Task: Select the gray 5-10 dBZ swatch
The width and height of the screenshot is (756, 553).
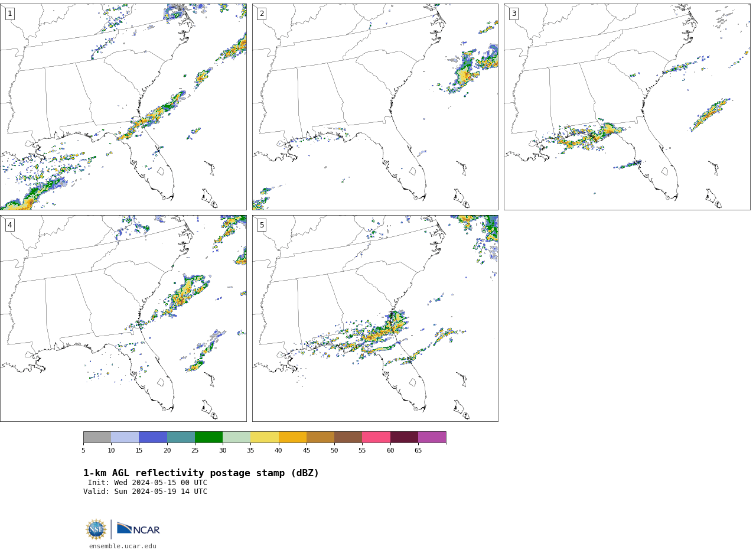Action: pyautogui.click(x=97, y=437)
